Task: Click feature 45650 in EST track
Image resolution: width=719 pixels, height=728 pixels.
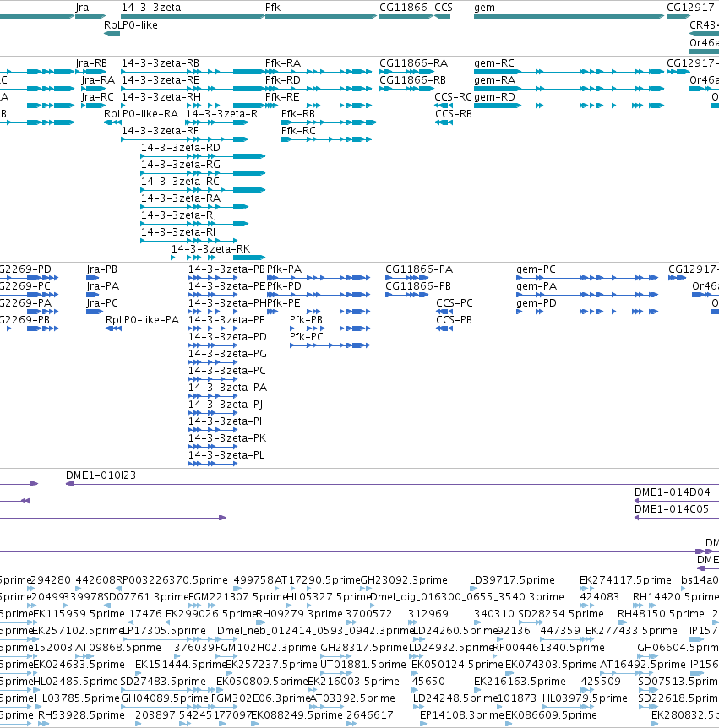Action: tap(428, 681)
